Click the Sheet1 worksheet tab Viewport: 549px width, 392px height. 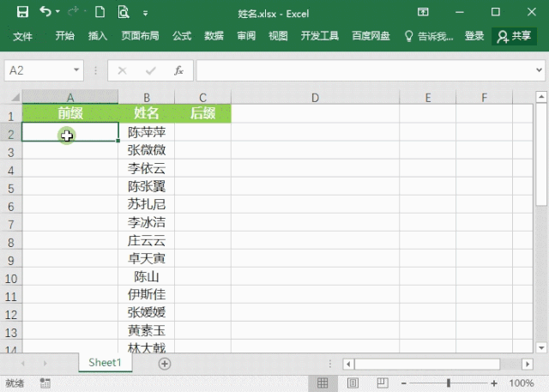tap(105, 362)
